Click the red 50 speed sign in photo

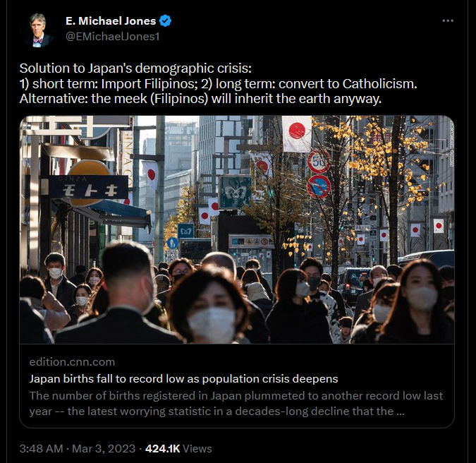pyautogui.click(x=319, y=162)
